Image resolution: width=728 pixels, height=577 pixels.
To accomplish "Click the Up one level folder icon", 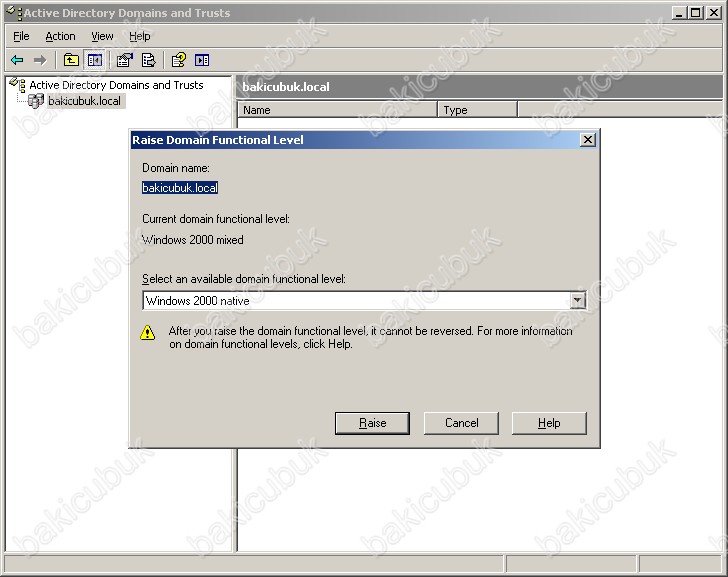I will tap(71, 60).
